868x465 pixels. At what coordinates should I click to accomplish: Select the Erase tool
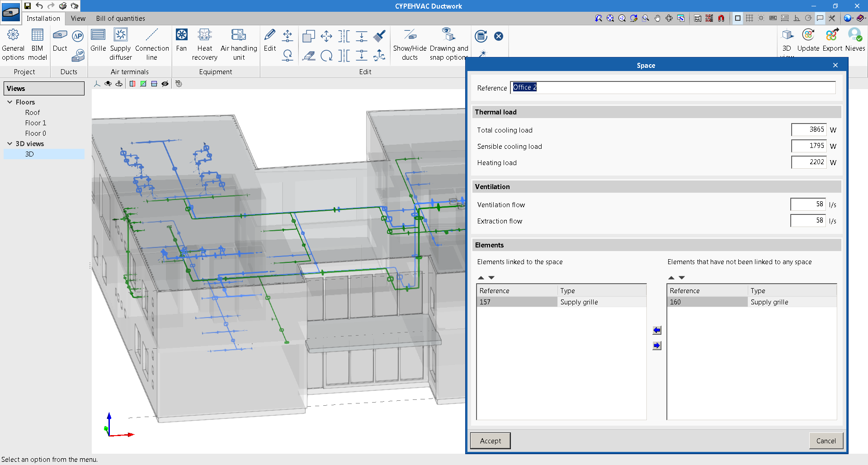coord(309,56)
